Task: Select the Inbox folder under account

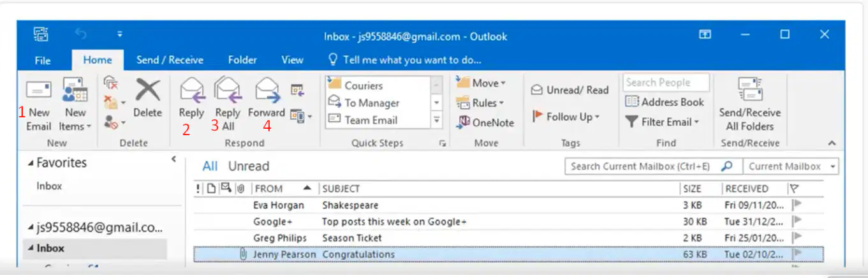Action: click(x=95, y=248)
